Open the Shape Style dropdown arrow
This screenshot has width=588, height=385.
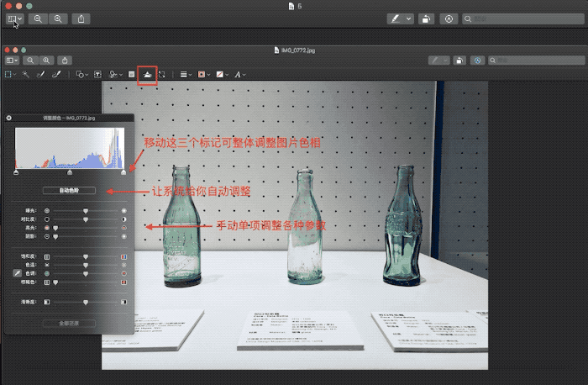190,75
